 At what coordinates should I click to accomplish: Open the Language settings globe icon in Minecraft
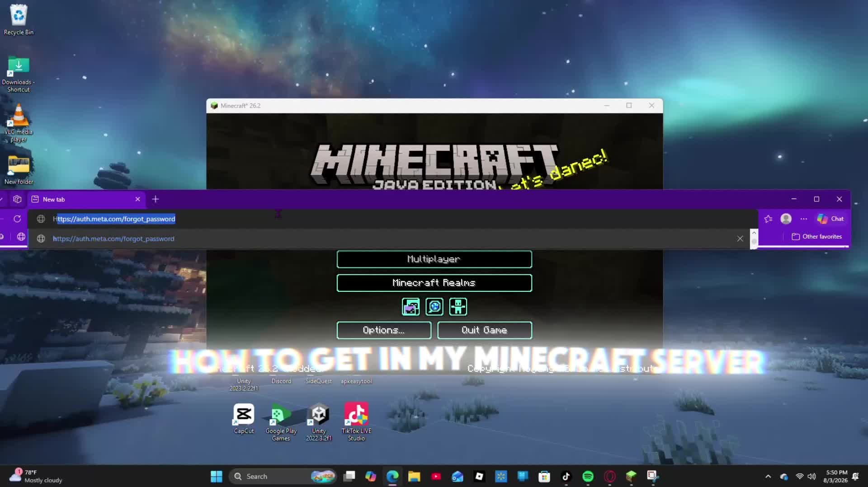[x=434, y=307]
